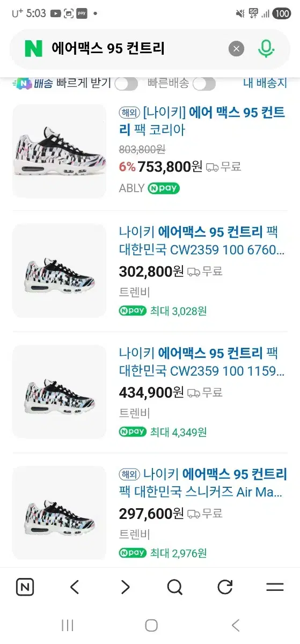The height and width of the screenshot is (644, 300).
Task: Tap Npay badge next to ABLY
Action: click(164, 188)
